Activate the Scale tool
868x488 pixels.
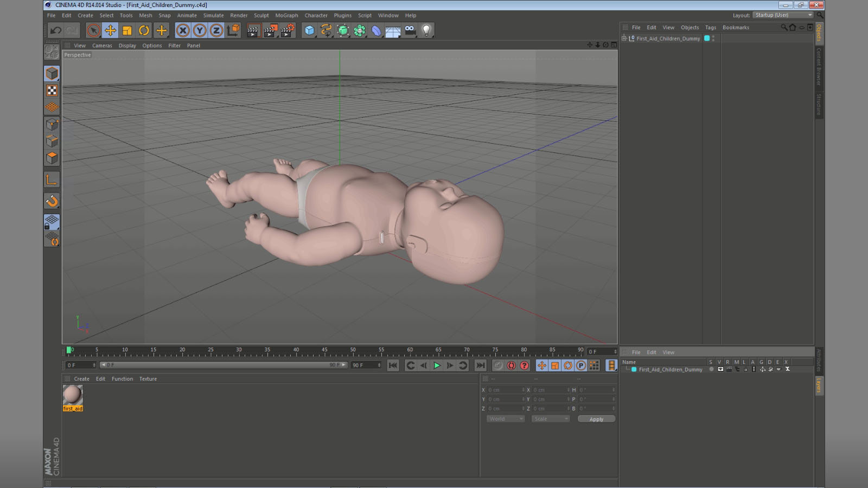point(127,30)
